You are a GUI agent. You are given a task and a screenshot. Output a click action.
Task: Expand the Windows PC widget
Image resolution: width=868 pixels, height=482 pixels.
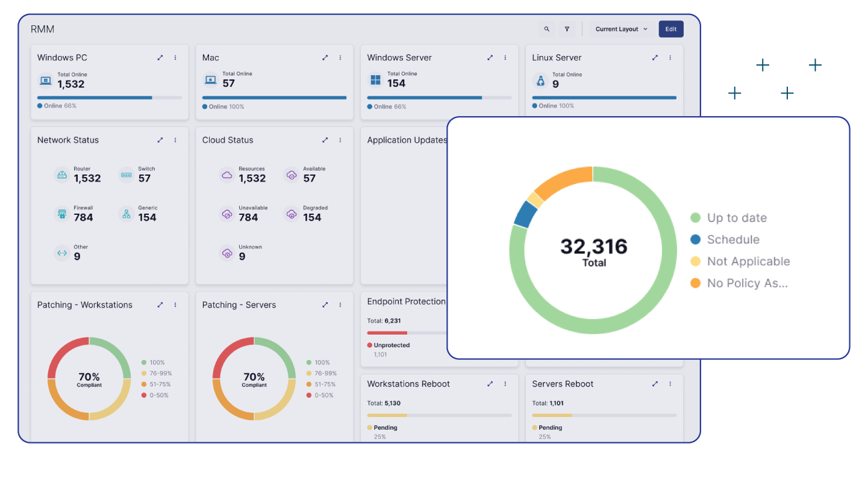pyautogui.click(x=160, y=58)
